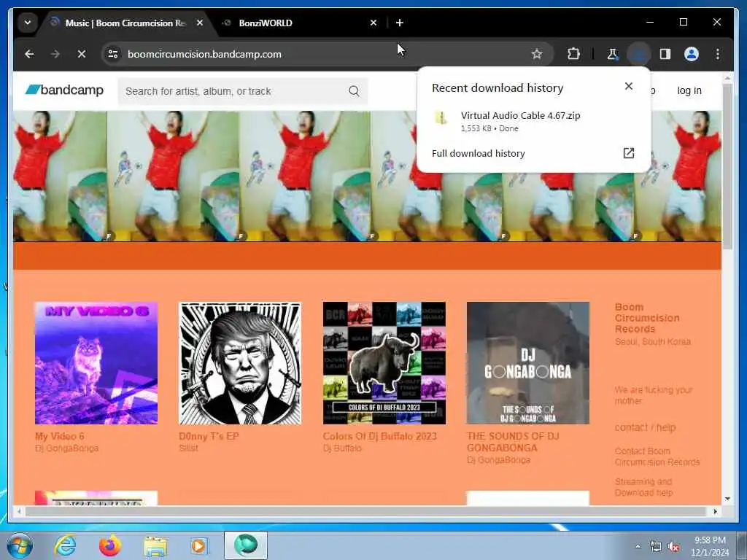Click Seoul, South Korea location text
Image resolution: width=747 pixels, height=560 pixels.
[x=653, y=341]
